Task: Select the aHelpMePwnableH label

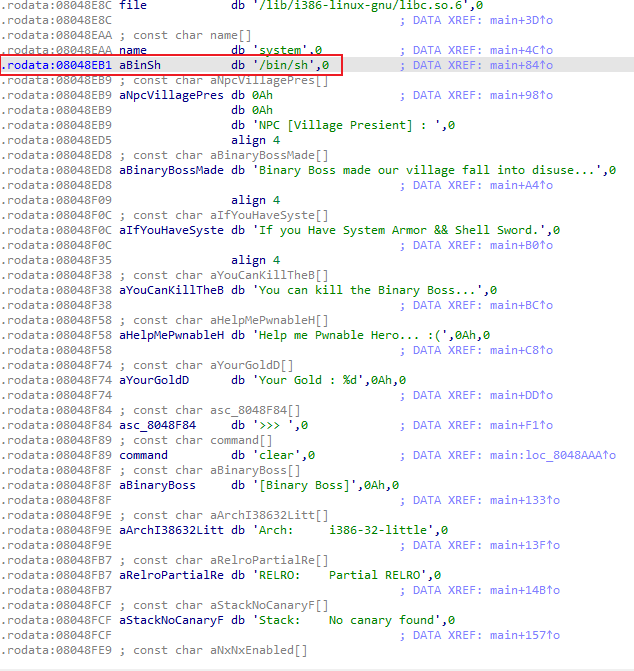Action: (171, 335)
